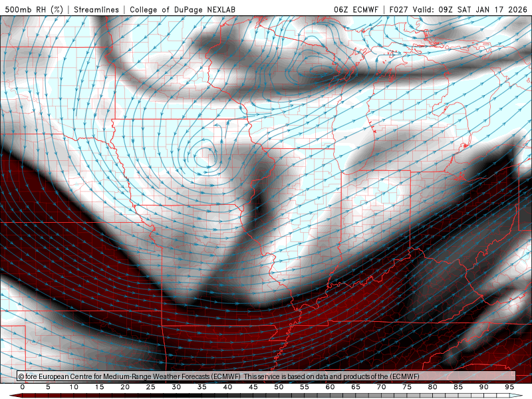Click the "0" label on the color scale
Image resolution: width=532 pixels, height=399 pixels.
[23, 387]
